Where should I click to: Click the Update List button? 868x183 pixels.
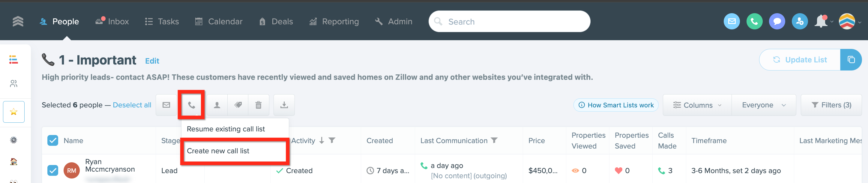800,60
